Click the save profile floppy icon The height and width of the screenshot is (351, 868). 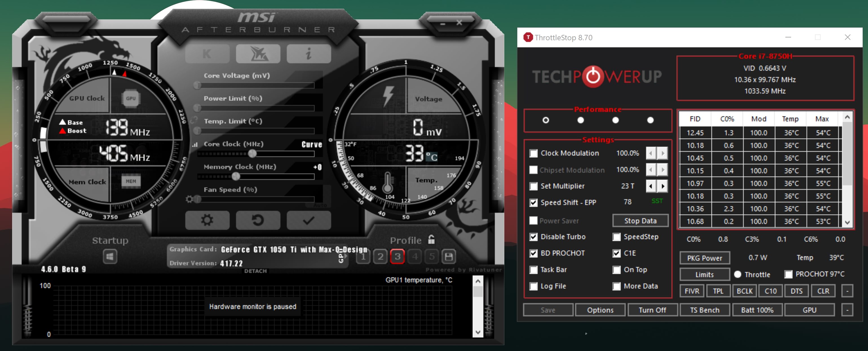coord(449,257)
